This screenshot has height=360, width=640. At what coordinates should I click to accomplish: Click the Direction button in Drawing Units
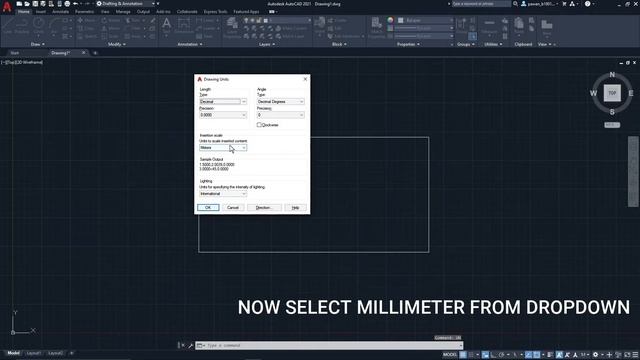264,208
